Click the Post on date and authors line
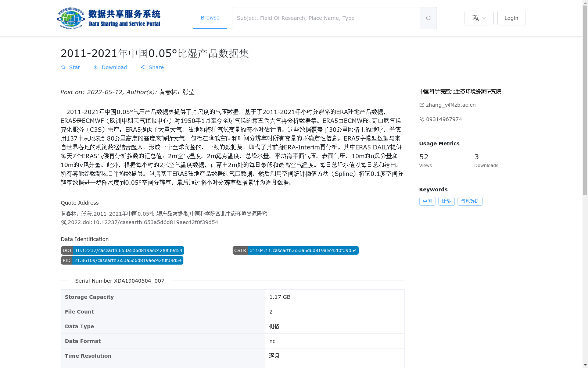Screen dimensions: 588x368 pos(128,92)
